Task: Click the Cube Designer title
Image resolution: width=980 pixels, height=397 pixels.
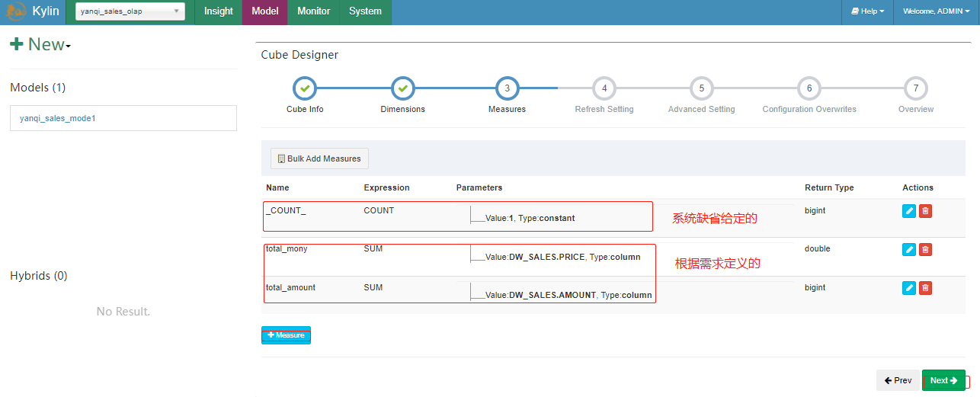Action: pyautogui.click(x=299, y=55)
